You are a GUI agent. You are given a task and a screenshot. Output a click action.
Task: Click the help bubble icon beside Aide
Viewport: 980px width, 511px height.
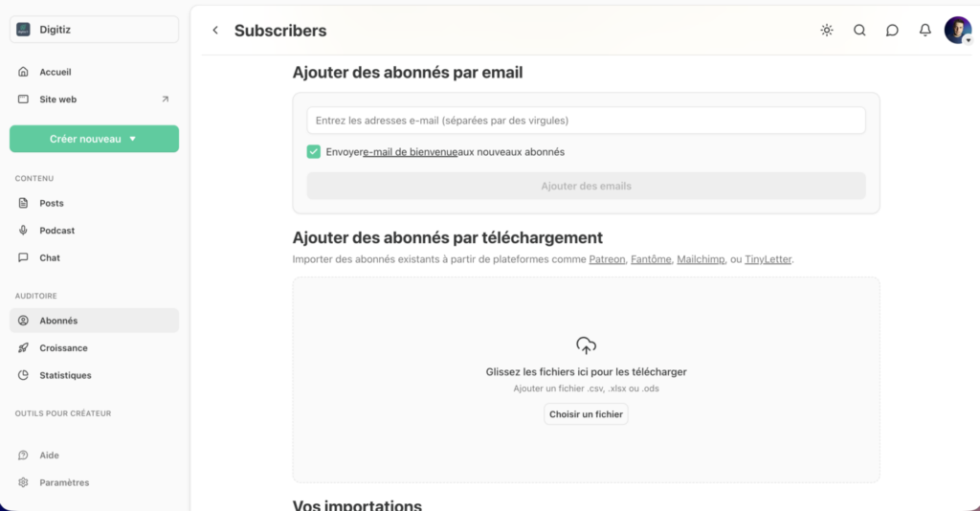coord(23,455)
